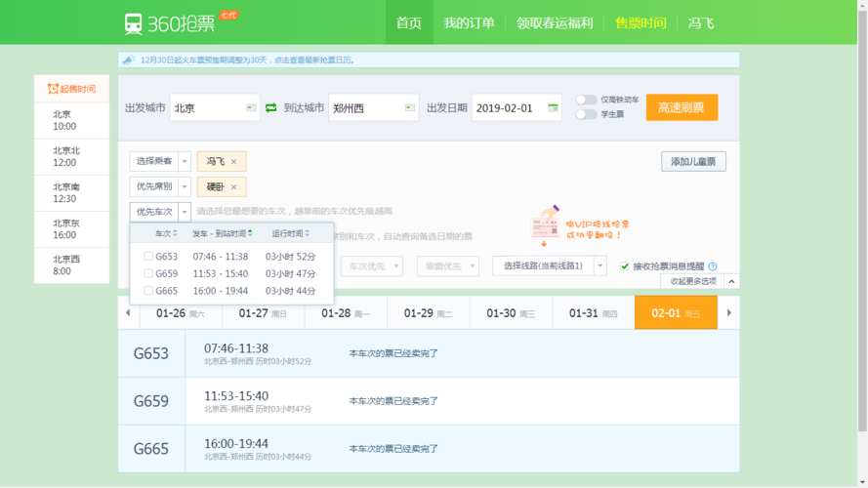Viewport: 868px width, 488px height.
Task: Swap departure and arrival cities
Action: point(271,108)
